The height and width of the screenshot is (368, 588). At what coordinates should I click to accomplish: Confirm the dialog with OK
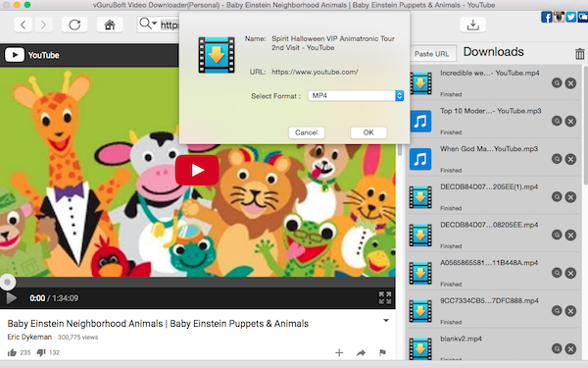(x=368, y=132)
